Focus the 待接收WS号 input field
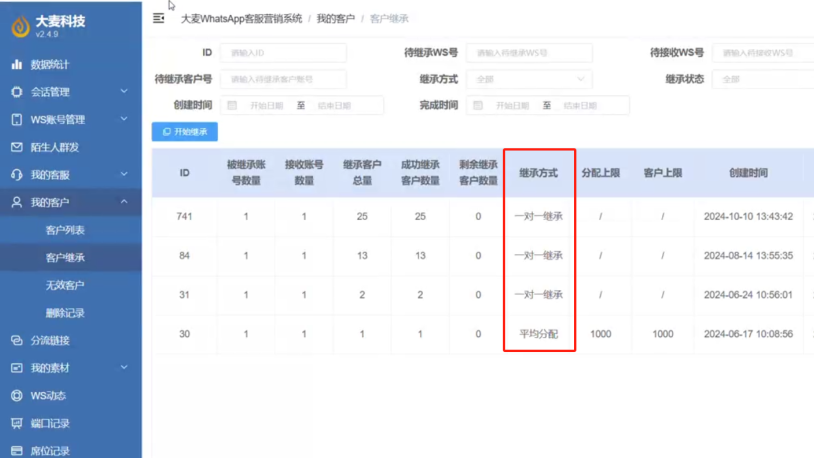This screenshot has width=814, height=458. pyautogui.click(x=763, y=53)
